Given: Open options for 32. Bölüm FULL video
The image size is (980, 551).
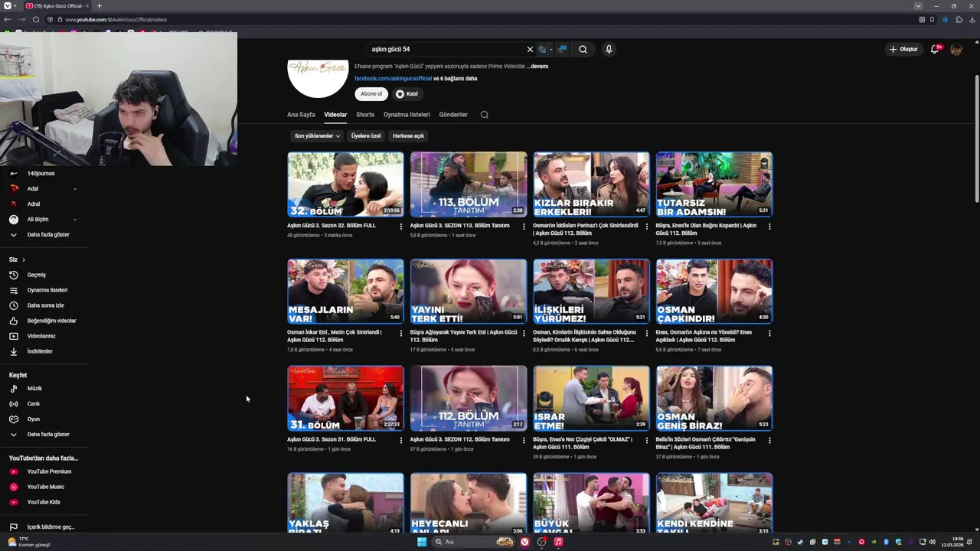Looking at the screenshot, I should [400, 227].
